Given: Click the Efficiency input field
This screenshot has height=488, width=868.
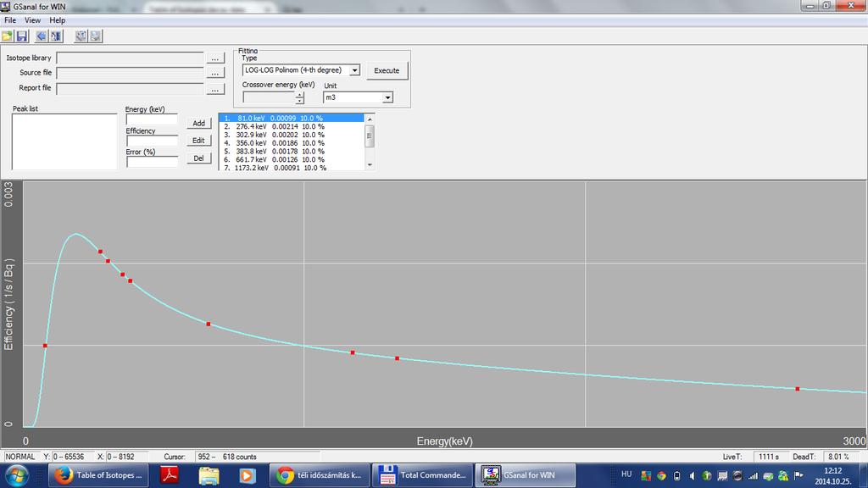Looking at the screenshot, I should (x=152, y=141).
